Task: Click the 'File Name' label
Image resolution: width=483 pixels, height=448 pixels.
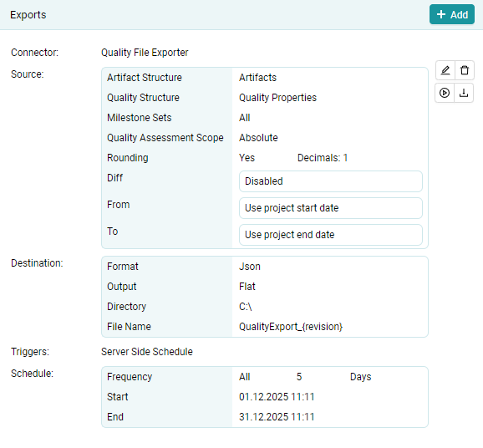Action: 129,327
